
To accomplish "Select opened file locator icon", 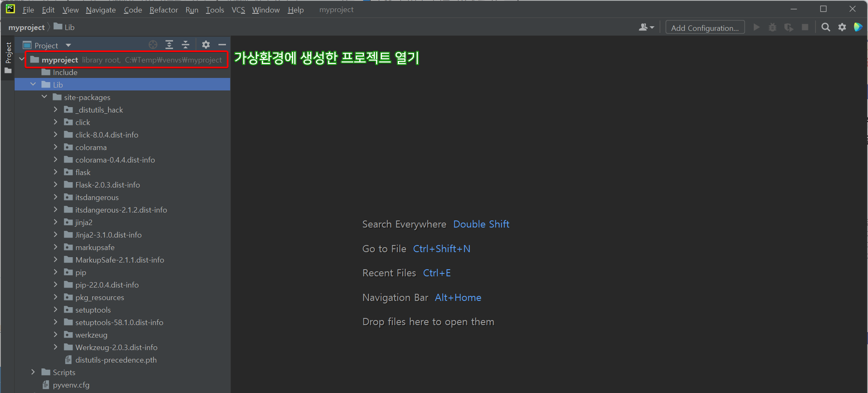I will pyautogui.click(x=153, y=45).
